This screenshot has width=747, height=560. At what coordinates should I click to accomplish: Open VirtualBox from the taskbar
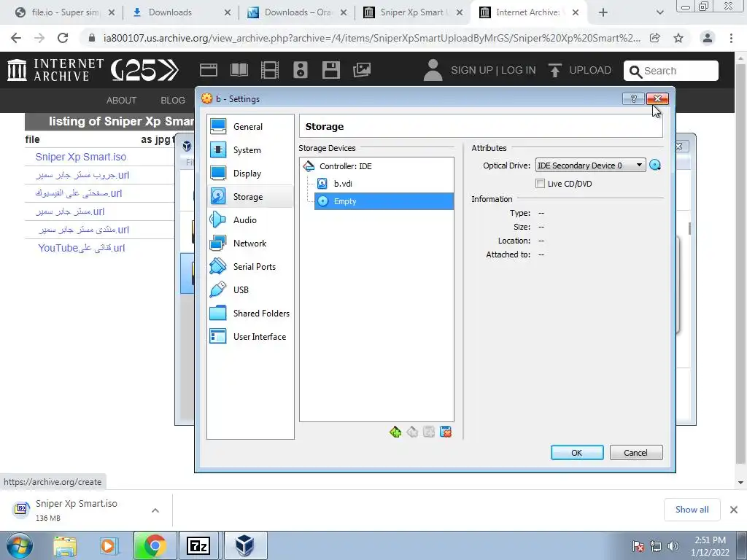point(245,545)
